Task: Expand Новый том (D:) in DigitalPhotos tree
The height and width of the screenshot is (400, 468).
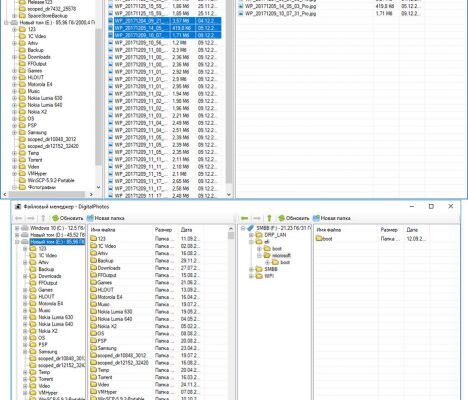Action: (x=17, y=235)
